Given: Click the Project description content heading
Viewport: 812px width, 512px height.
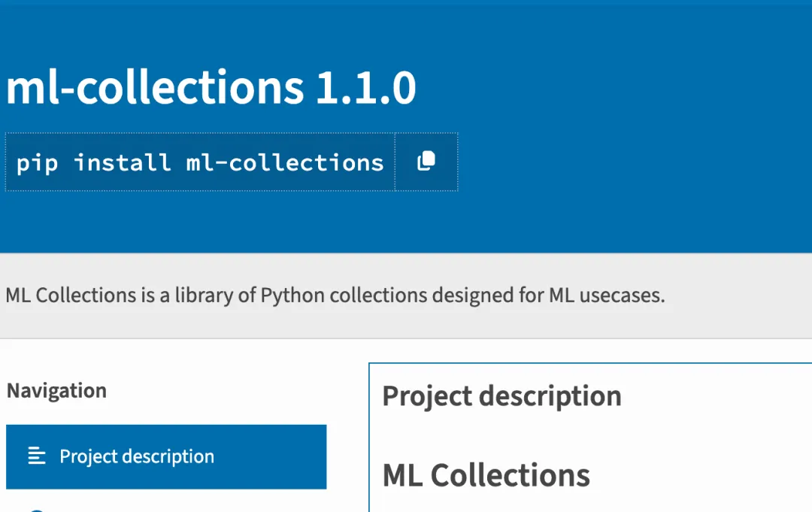Looking at the screenshot, I should click(501, 396).
